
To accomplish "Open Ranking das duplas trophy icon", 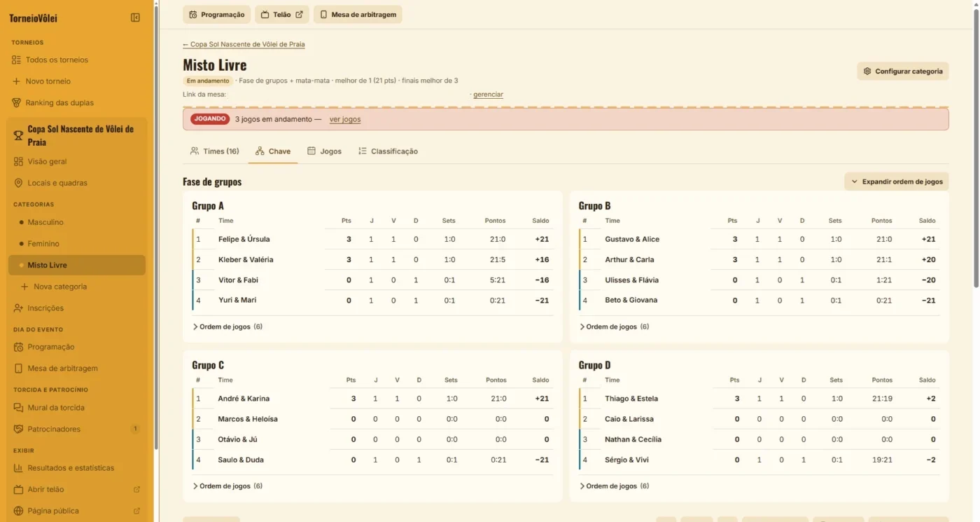I will 16,102.
